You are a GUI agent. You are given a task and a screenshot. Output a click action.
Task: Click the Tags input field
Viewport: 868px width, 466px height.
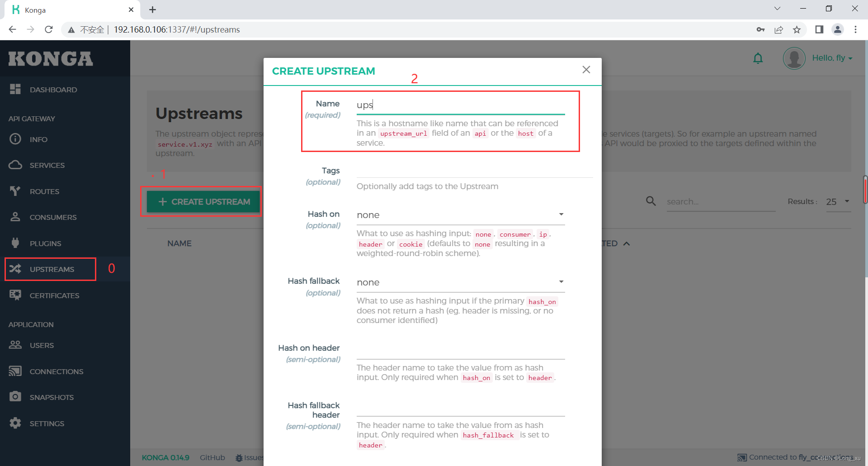475,171
